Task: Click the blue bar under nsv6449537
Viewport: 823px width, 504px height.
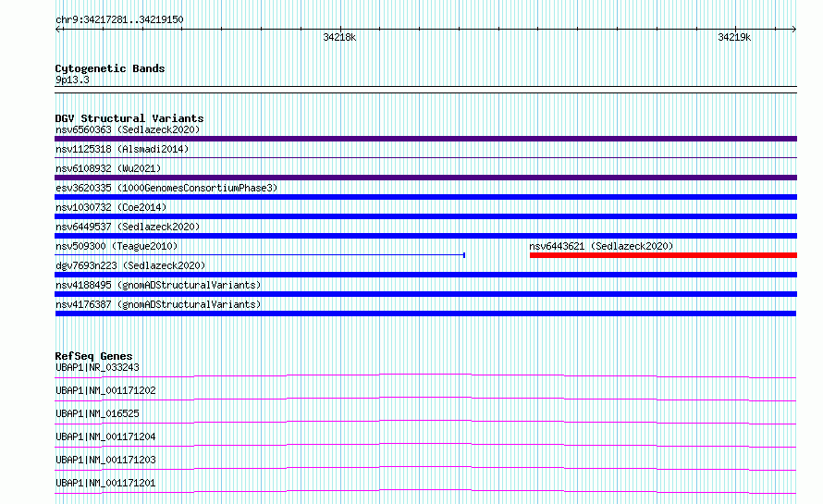Action: coord(425,236)
